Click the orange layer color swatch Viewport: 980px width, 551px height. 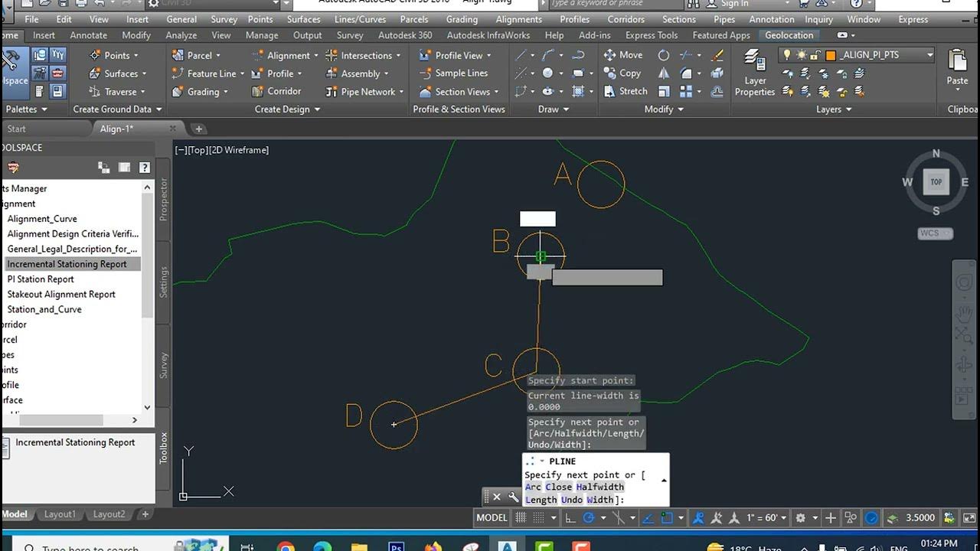pos(830,55)
